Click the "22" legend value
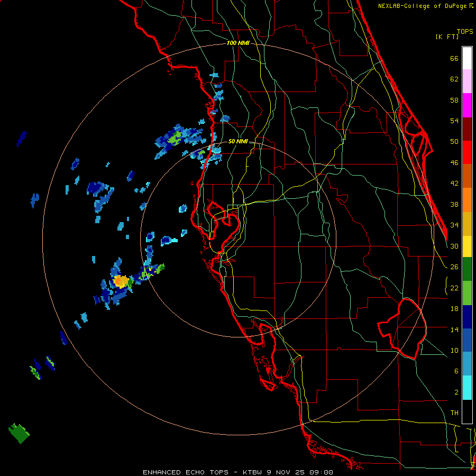This screenshot has height=476, width=476. point(454,288)
